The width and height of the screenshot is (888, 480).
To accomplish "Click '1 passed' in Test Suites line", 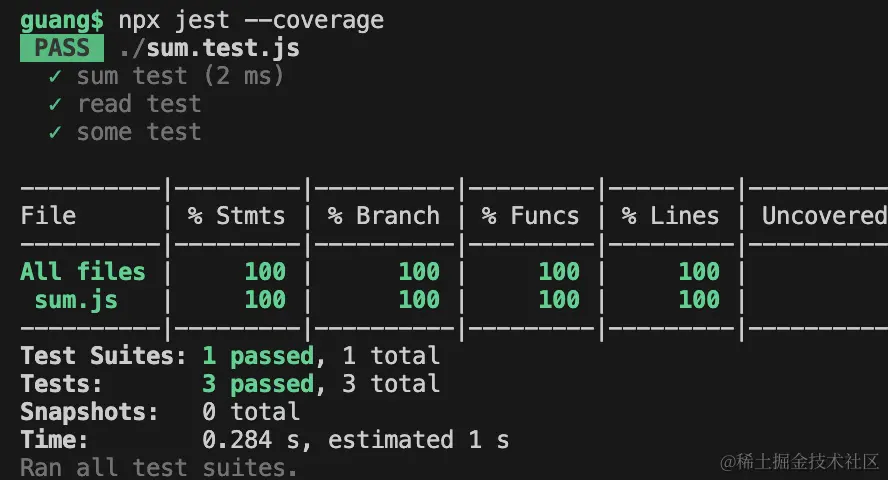I will click(x=258, y=356).
